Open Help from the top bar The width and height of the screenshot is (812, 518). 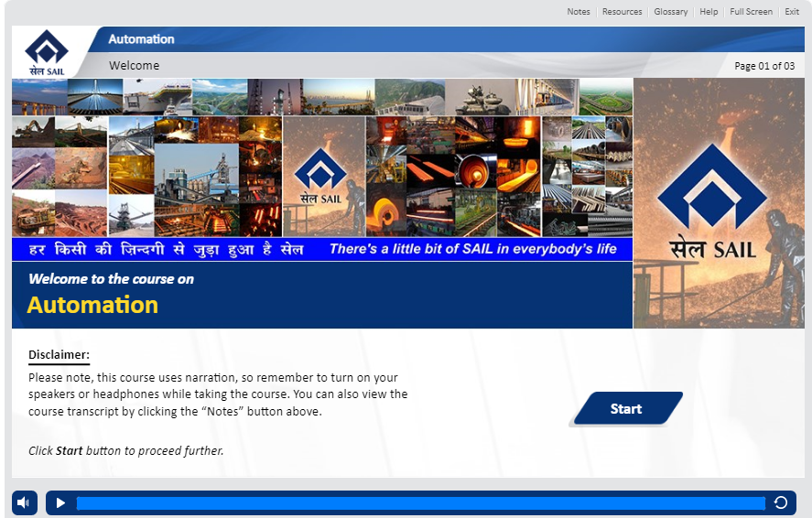pos(709,11)
